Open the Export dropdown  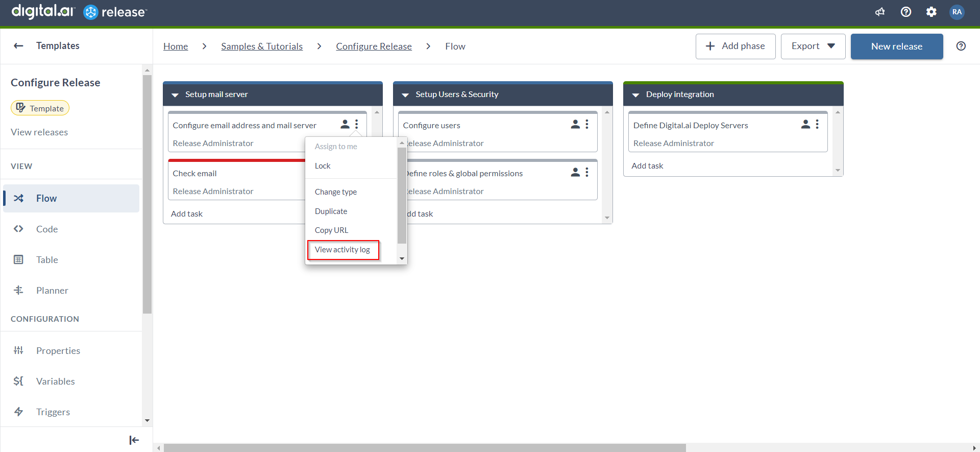(x=813, y=46)
